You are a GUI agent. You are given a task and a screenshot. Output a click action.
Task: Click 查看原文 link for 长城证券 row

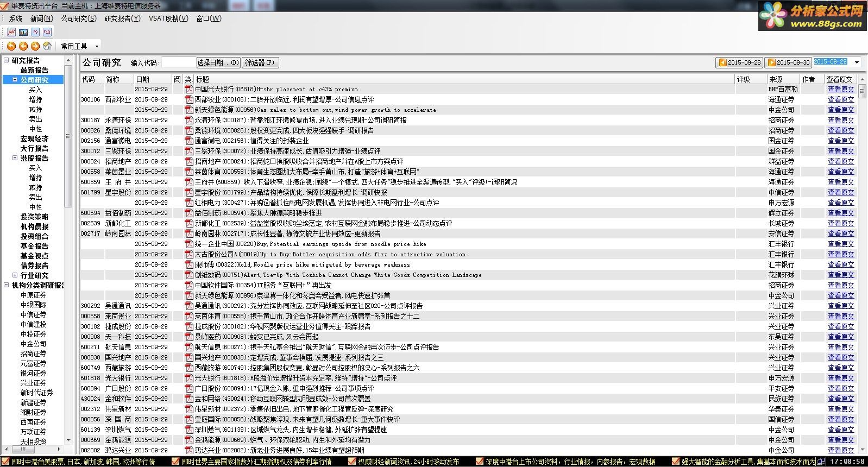(841, 223)
